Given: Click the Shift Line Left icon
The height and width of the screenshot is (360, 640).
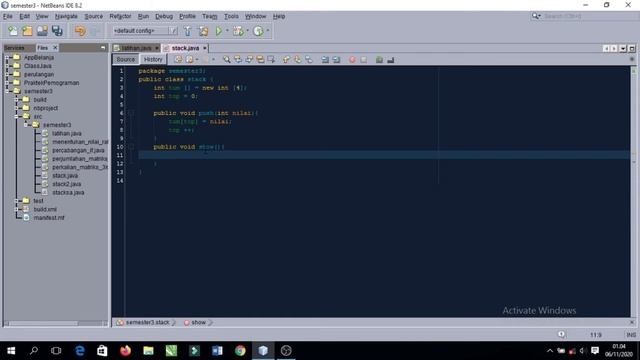Looking at the screenshot, I should pyautogui.click(x=325, y=60).
